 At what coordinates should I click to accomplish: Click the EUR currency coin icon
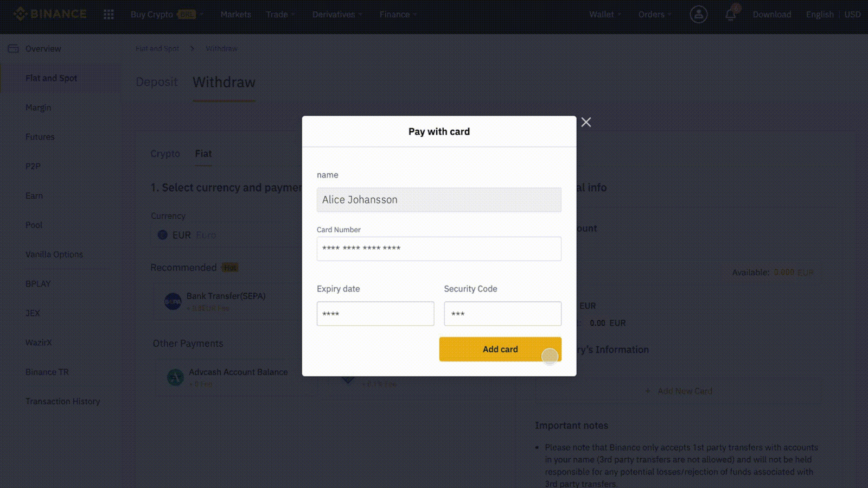point(162,235)
